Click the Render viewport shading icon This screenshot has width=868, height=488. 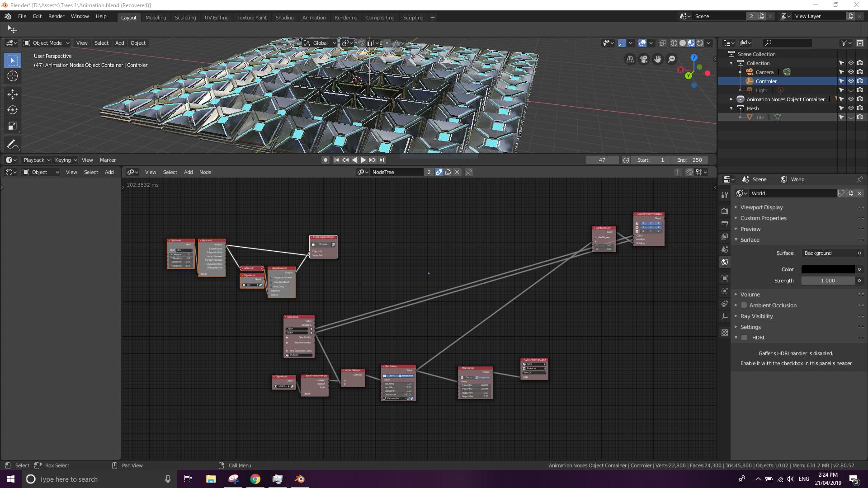[x=700, y=42]
